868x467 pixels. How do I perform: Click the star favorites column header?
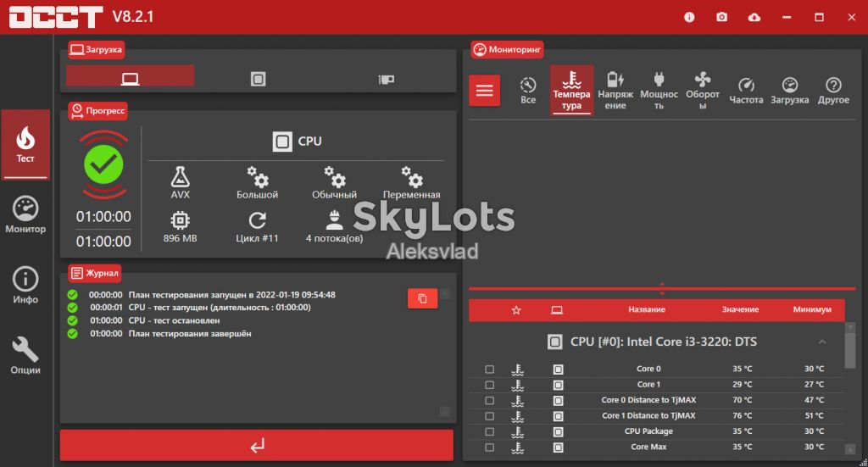point(516,310)
